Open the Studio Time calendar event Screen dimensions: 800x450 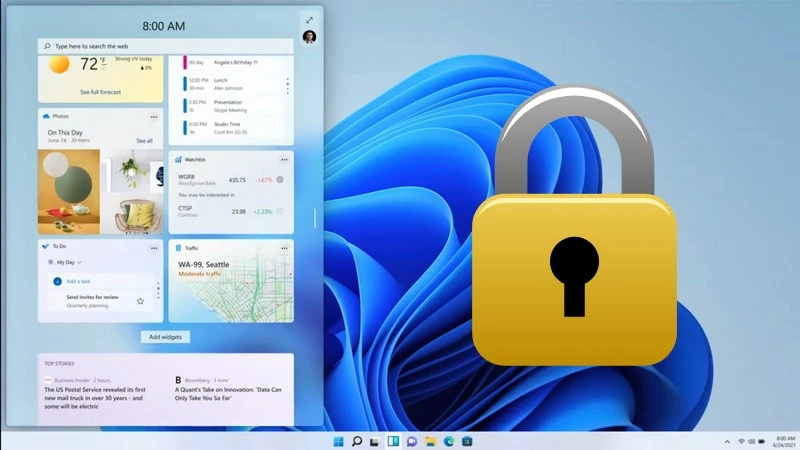(231, 128)
